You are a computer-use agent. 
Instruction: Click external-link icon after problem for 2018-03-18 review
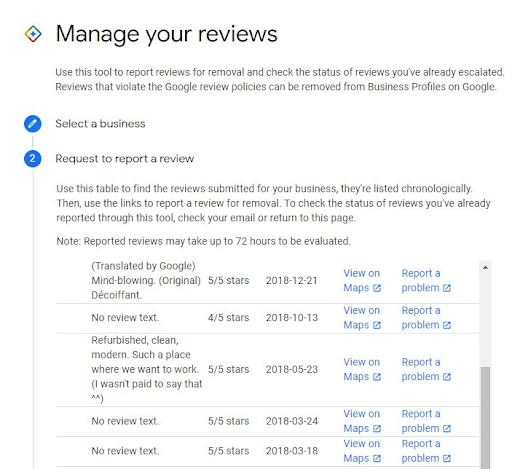447,458
